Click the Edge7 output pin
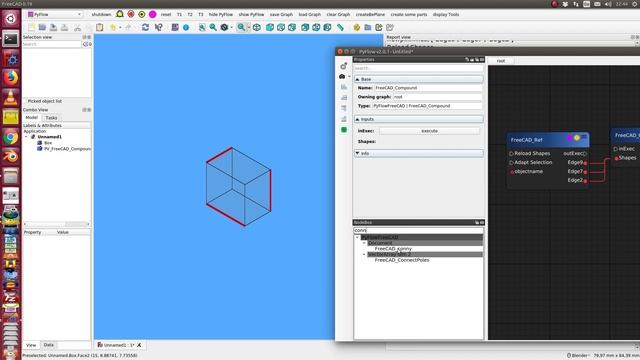640x360 pixels. pyautogui.click(x=585, y=172)
